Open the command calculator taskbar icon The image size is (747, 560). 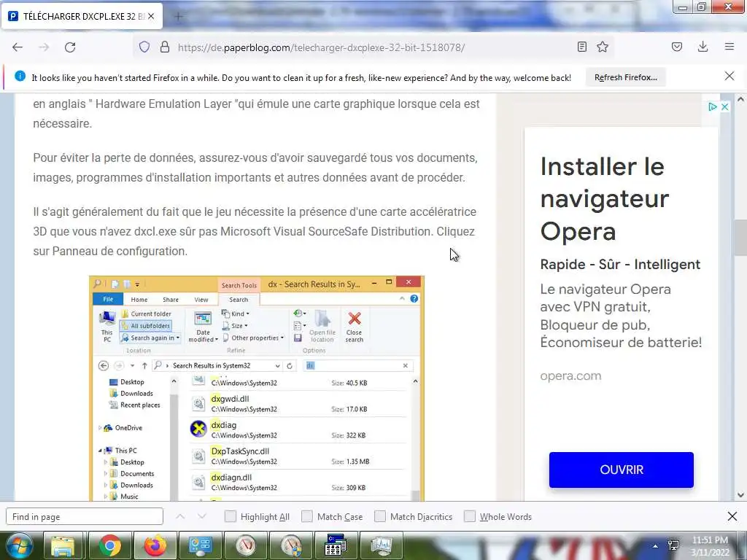pos(336,546)
